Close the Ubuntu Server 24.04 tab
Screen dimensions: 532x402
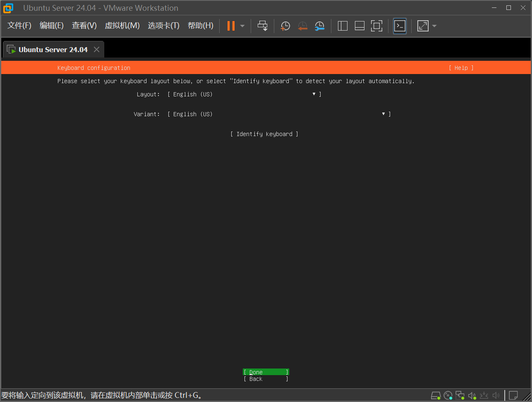click(96, 50)
